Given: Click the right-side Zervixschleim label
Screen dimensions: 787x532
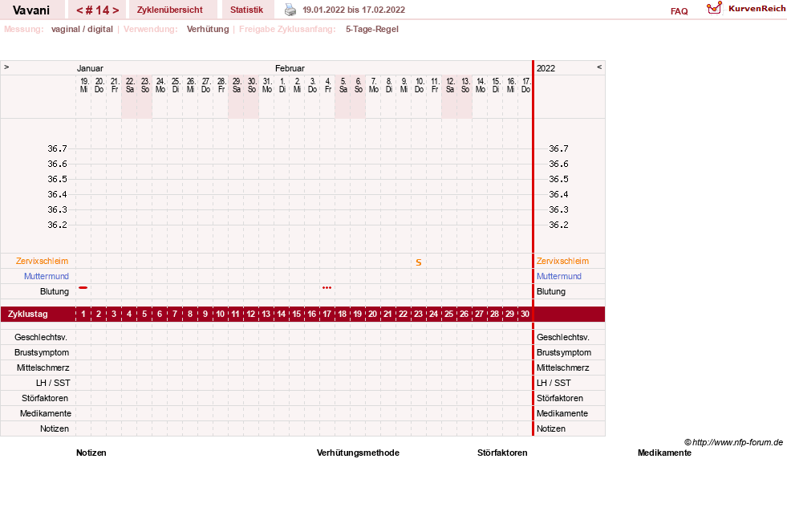Looking at the screenshot, I should (x=562, y=261).
